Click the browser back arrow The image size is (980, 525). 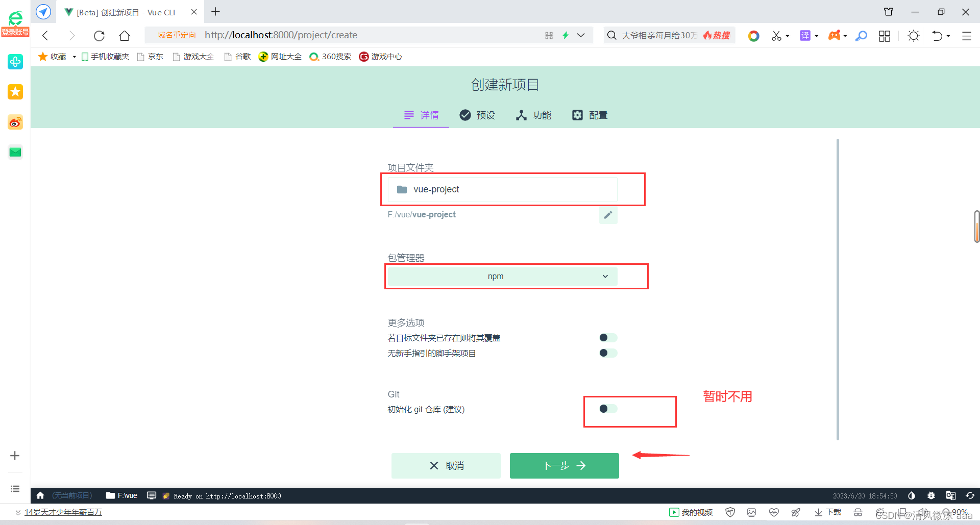coord(45,35)
